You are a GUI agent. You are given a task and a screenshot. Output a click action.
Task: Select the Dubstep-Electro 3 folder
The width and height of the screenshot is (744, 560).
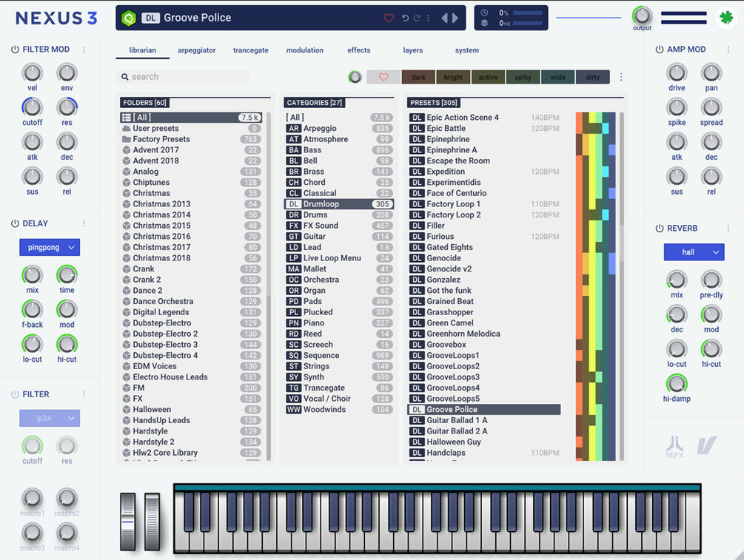(191, 344)
